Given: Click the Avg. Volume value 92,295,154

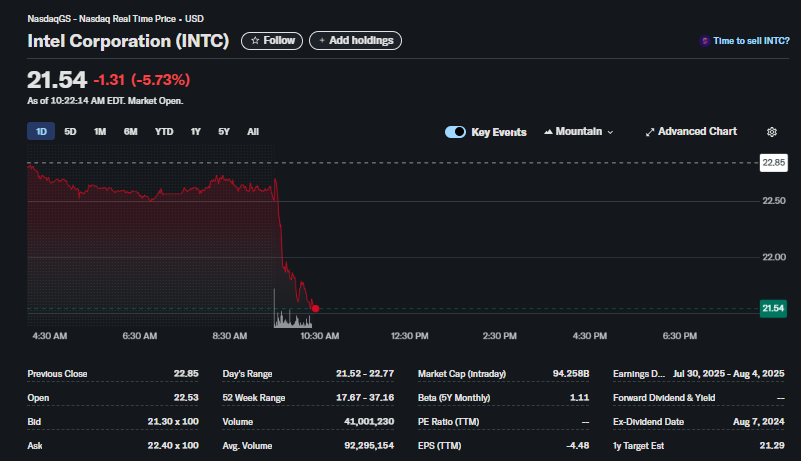Looking at the screenshot, I should [x=369, y=446].
